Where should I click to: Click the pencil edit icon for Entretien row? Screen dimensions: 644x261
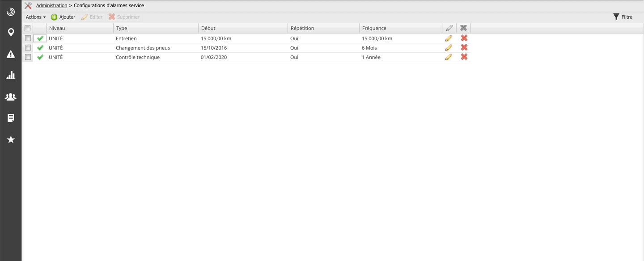click(449, 38)
